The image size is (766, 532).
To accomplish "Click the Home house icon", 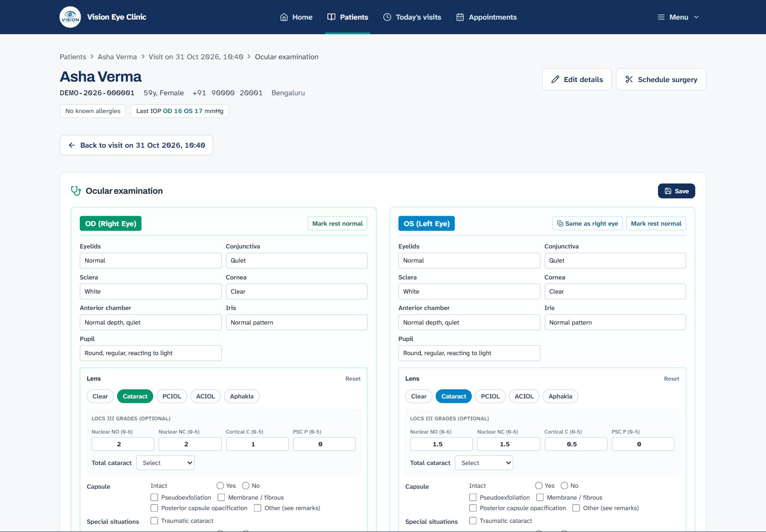I will pyautogui.click(x=284, y=17).
